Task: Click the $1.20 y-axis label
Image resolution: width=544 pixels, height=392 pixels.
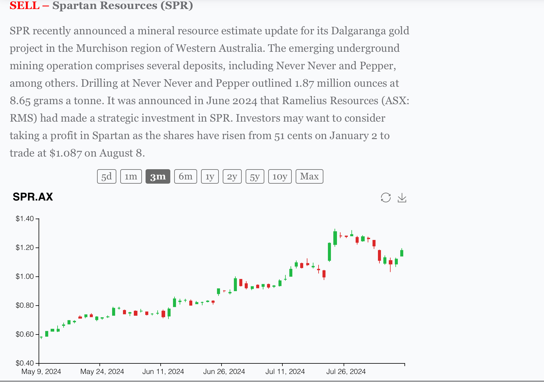Action: click(25, 247)
